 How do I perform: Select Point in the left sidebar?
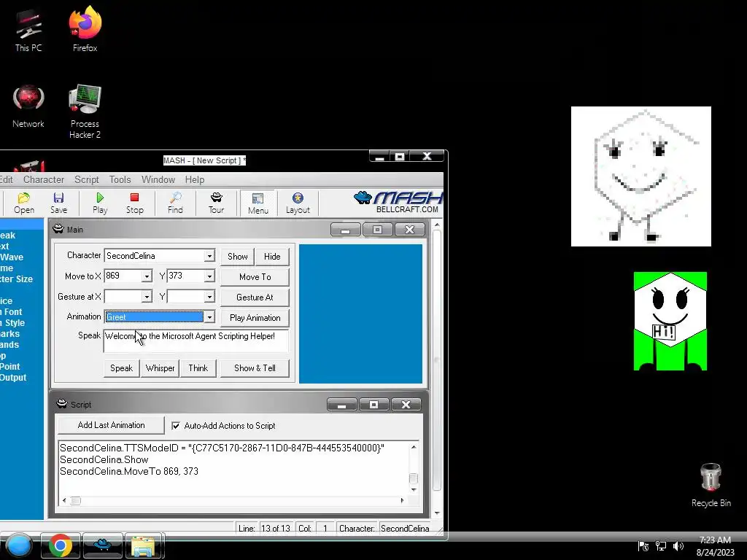pos(9,367)
